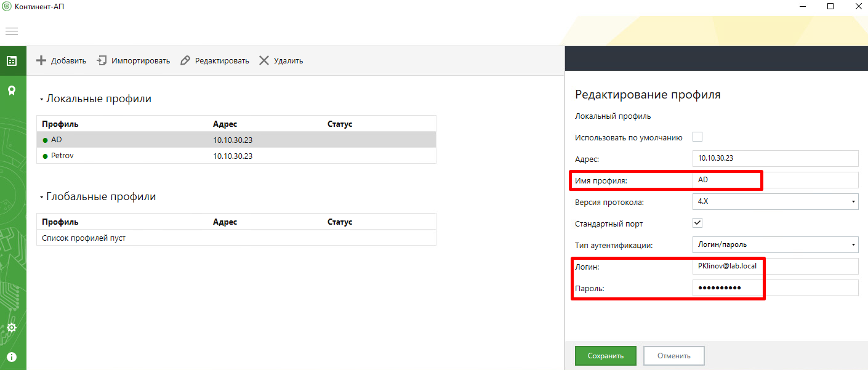This screenshot has height=370, width=868.
Task: Click Профиль column header in local profiles
Action: coord(60,124)
